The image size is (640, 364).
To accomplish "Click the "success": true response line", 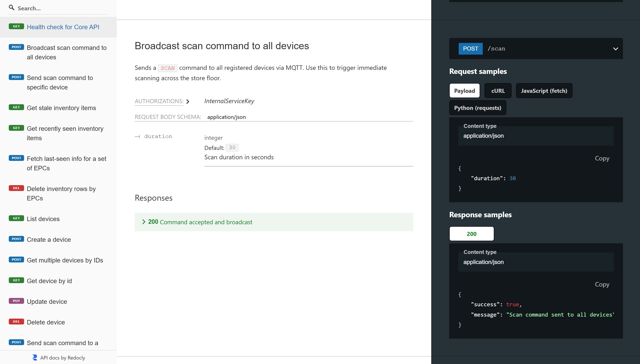I will 496,304.
